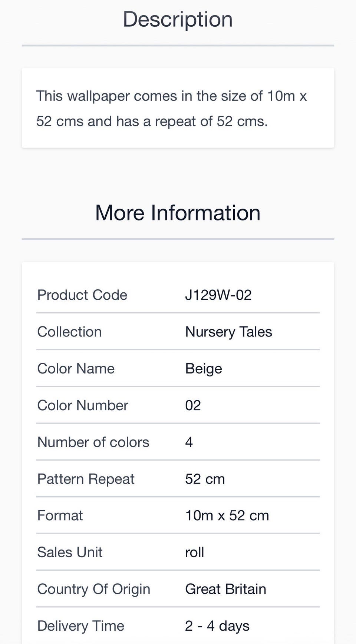Select the 52 cm pattern repeat value

click(x=205, y=479)
